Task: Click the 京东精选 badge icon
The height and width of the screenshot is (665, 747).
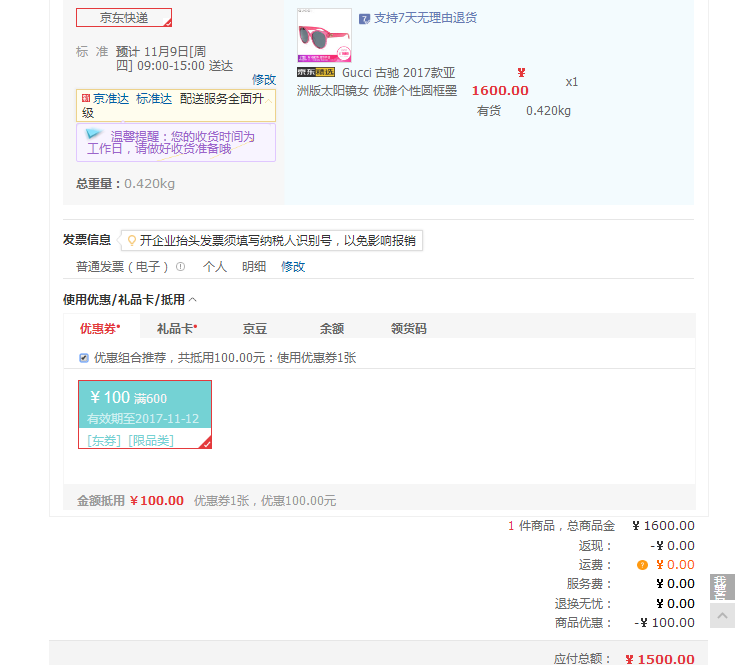Action: coord(315,72)
